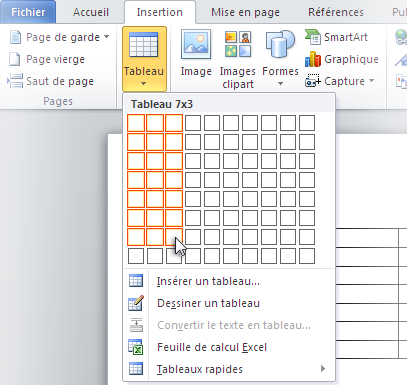Expand Tableaux rapides submenu arrow
Image resolution: width=407 pixels, height=385 pixels.
[x=323, y=369]
